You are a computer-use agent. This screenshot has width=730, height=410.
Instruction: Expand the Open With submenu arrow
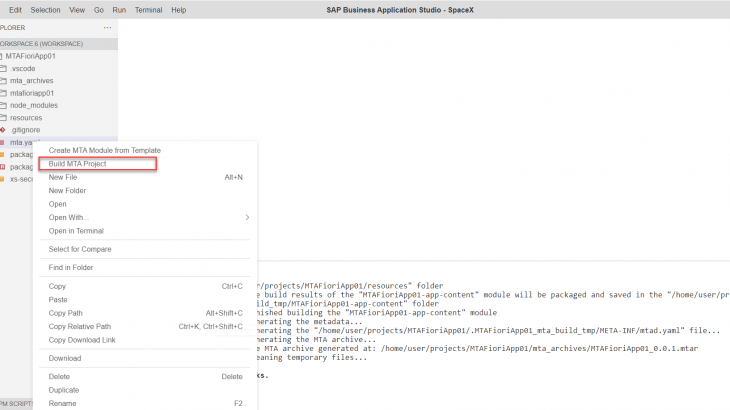coord(247,217)
